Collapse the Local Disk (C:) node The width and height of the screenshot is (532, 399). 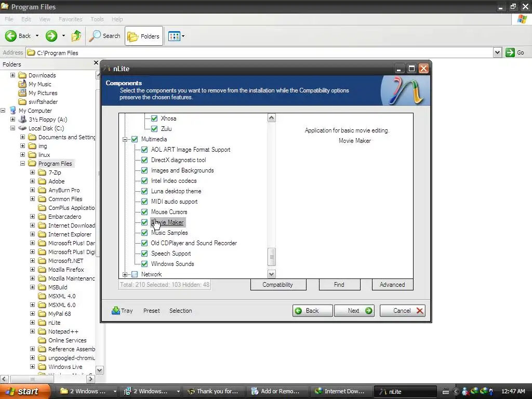pyautogui.click(x=12, y=128)
